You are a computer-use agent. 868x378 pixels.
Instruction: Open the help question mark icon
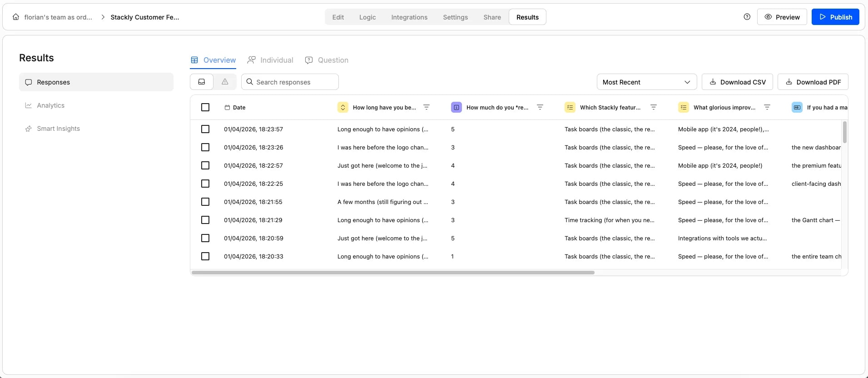coord(747,17)
